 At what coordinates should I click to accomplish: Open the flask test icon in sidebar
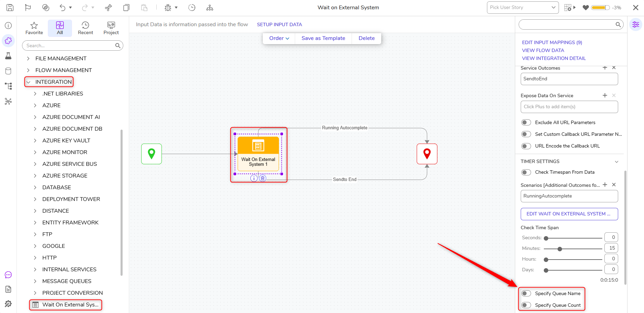(x=8, y=56)
